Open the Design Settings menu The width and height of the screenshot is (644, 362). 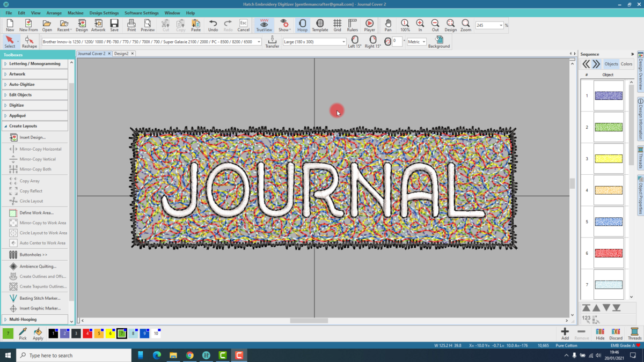pos(105,12)
